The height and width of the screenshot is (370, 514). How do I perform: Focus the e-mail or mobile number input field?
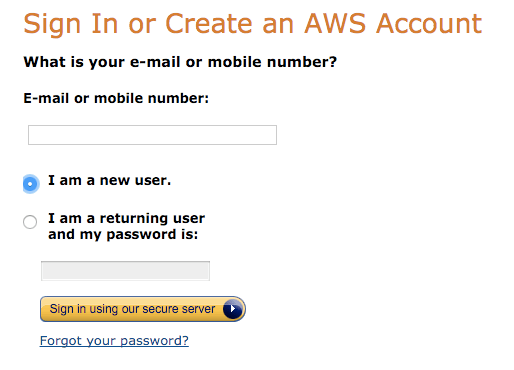152,135
